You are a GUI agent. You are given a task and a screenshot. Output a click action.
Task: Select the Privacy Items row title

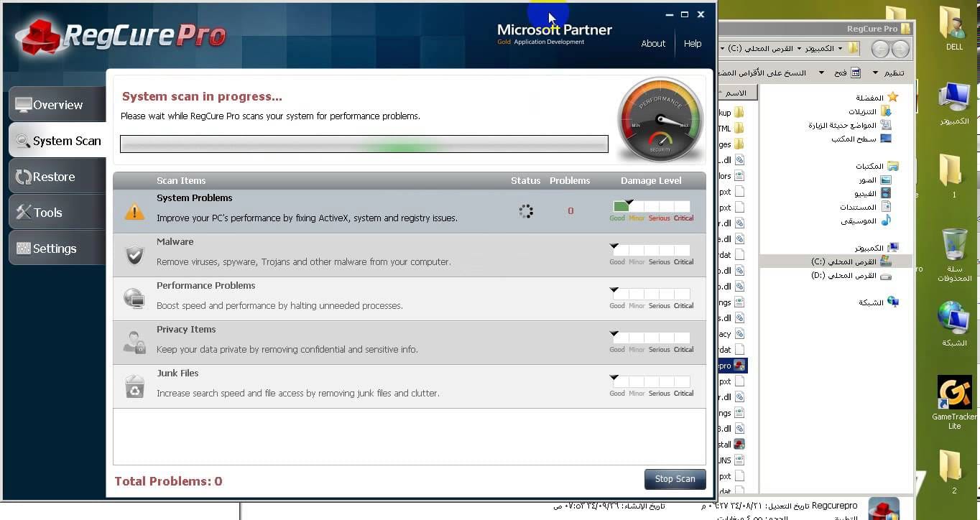coord(186,330)
